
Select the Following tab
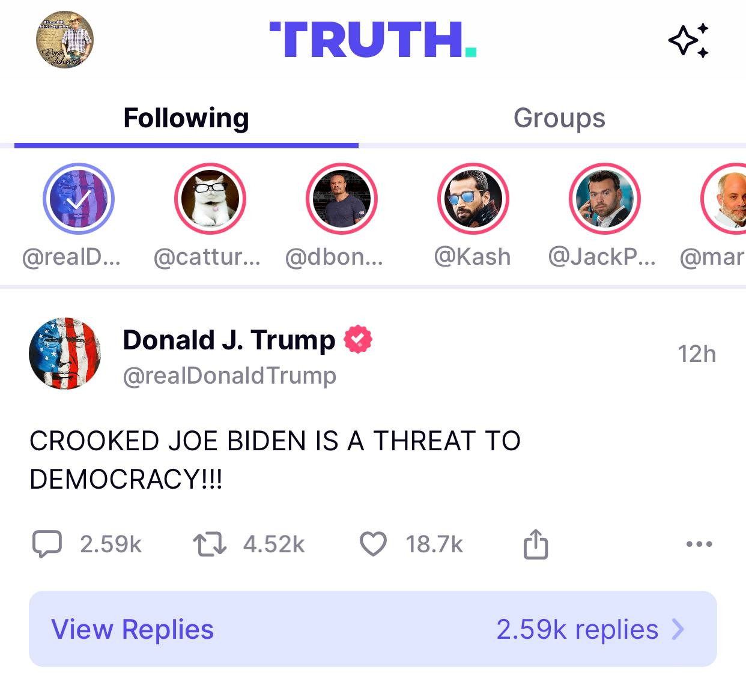pos(186,118)
